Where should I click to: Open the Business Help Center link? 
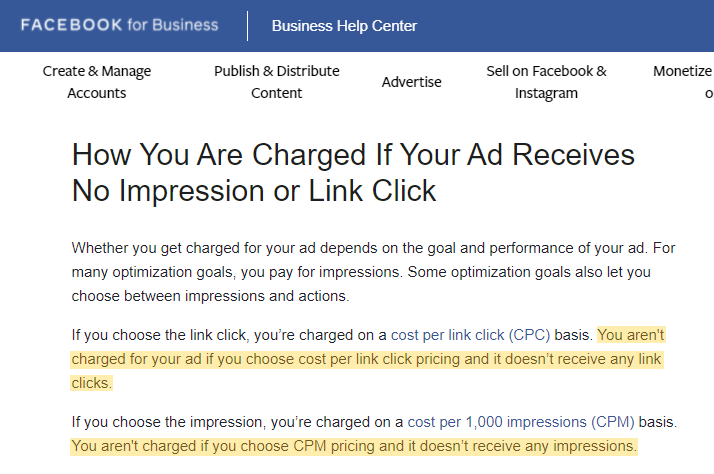[344, 26]
